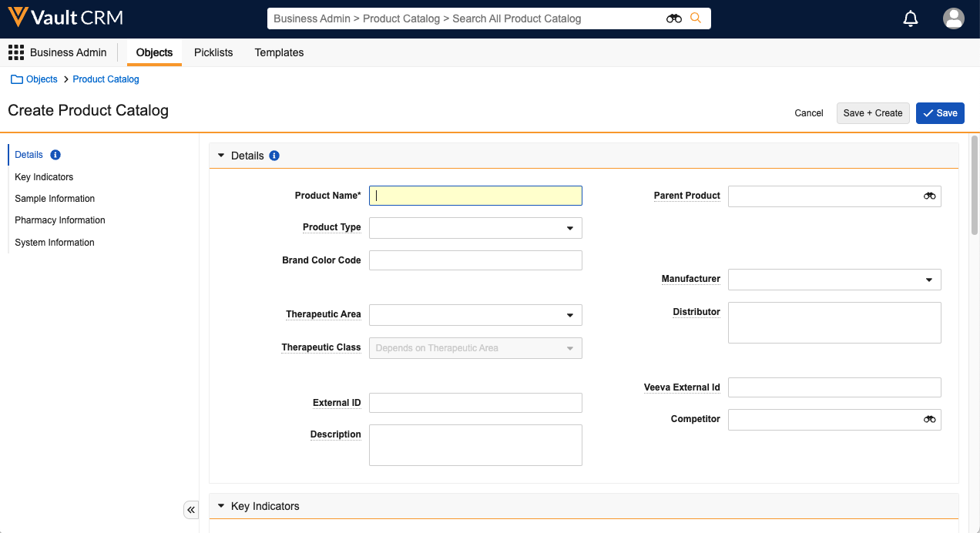Switch to the Picklists tab
Viewport: 980px width, 533px height.
point(213,52)
